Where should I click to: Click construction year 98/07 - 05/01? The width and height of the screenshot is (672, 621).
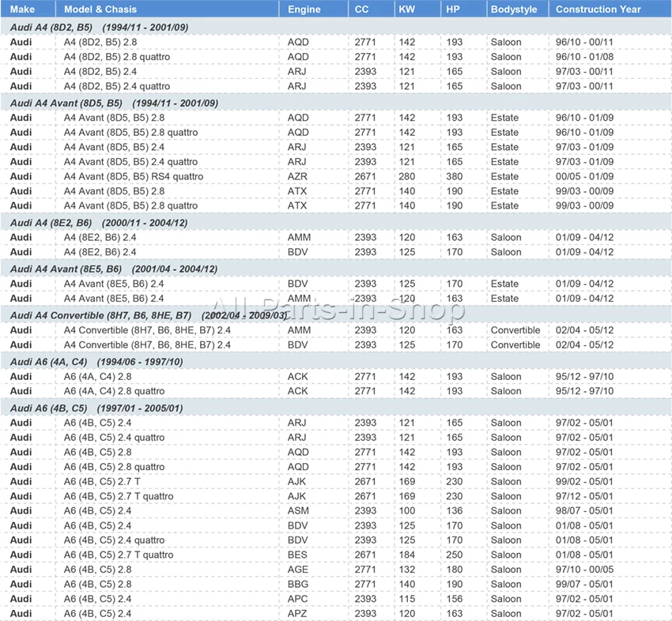(x=584, y=510)
